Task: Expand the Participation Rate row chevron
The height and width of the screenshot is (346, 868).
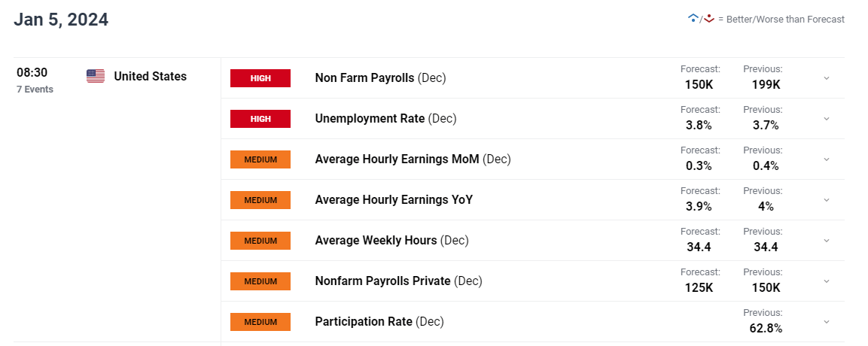Action: coord(826,322)
